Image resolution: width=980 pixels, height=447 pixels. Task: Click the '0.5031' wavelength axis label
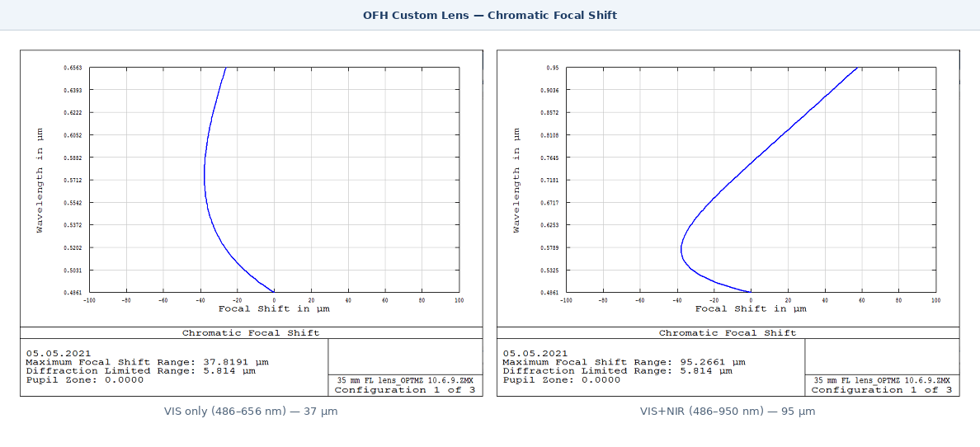tap(73, 270)
